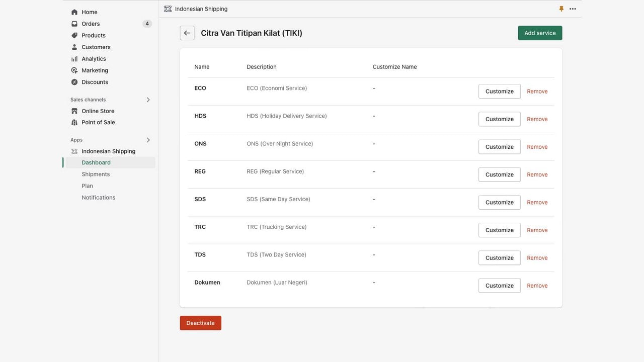This screenshot has height=362, width=644.
Task: Remove the HDS service
Action: point(537,119)
